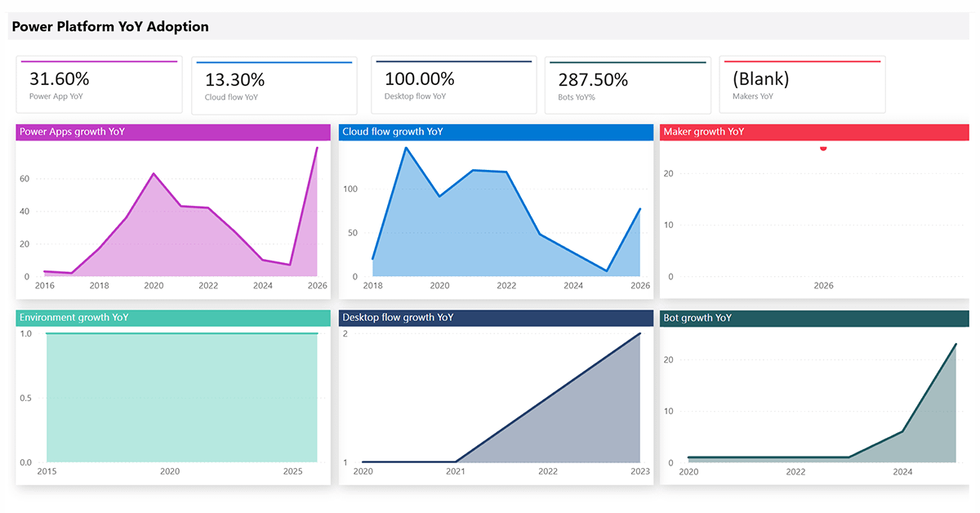Click the Power Apps growth YoY title bar
The image size is (980, 513).
coord(173,132)
